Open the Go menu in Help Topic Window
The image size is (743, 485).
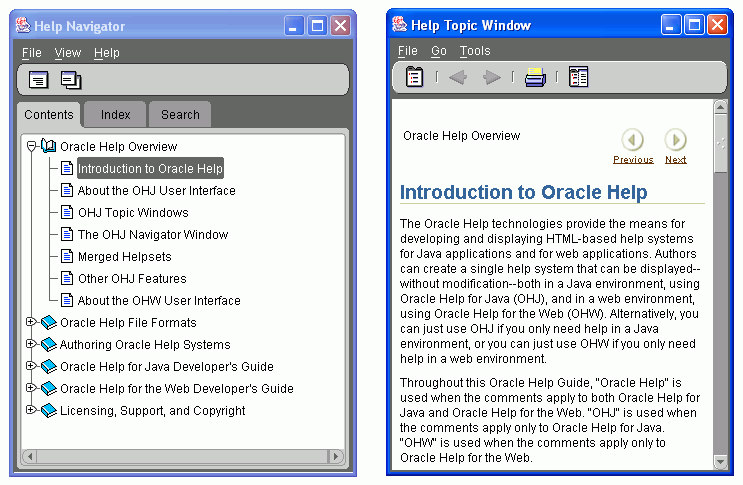439,51
